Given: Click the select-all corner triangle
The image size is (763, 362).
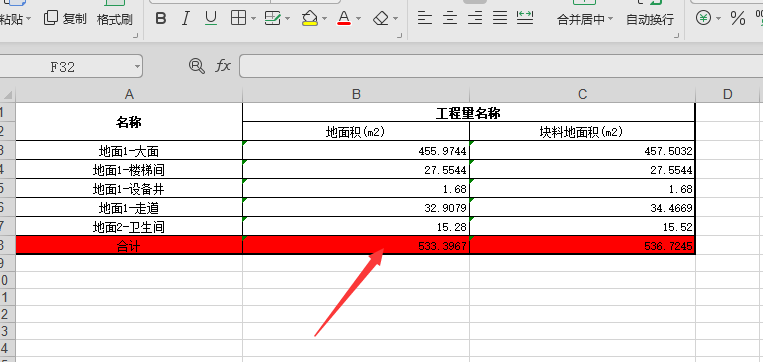Looking at the screenshot, I should (x=8, y=94).
